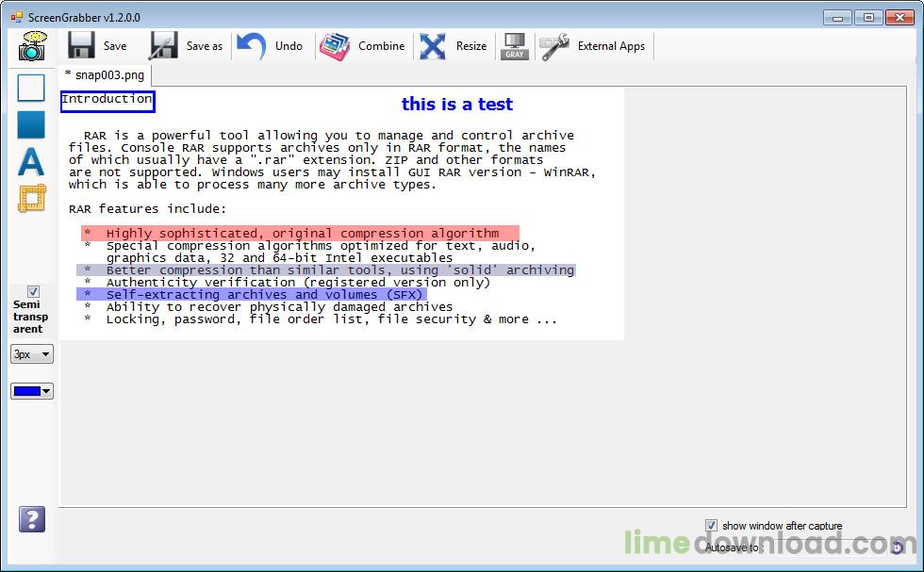This screenshot has height=572, width=924.
Task: Select the outlined rectangle drawing tool
Action: [31, 88]
